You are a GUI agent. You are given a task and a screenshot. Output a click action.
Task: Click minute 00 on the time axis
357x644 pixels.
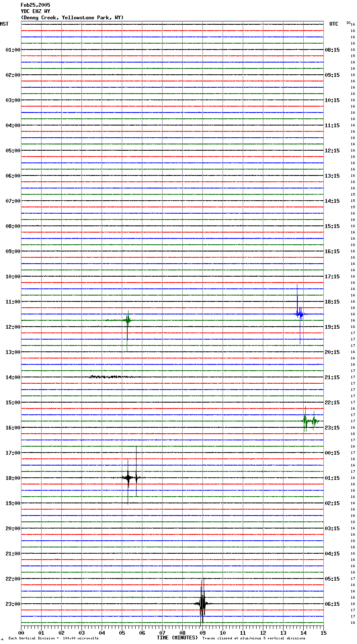click(x=21, y=633)
